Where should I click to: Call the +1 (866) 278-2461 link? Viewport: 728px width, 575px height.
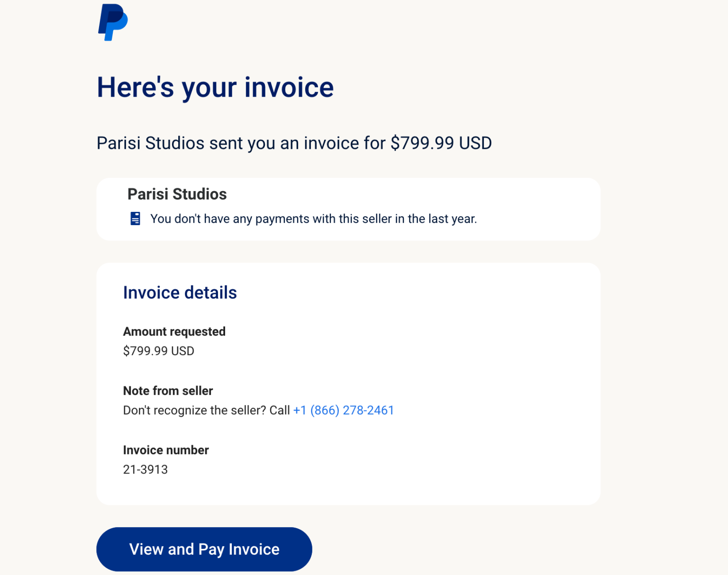343,410
